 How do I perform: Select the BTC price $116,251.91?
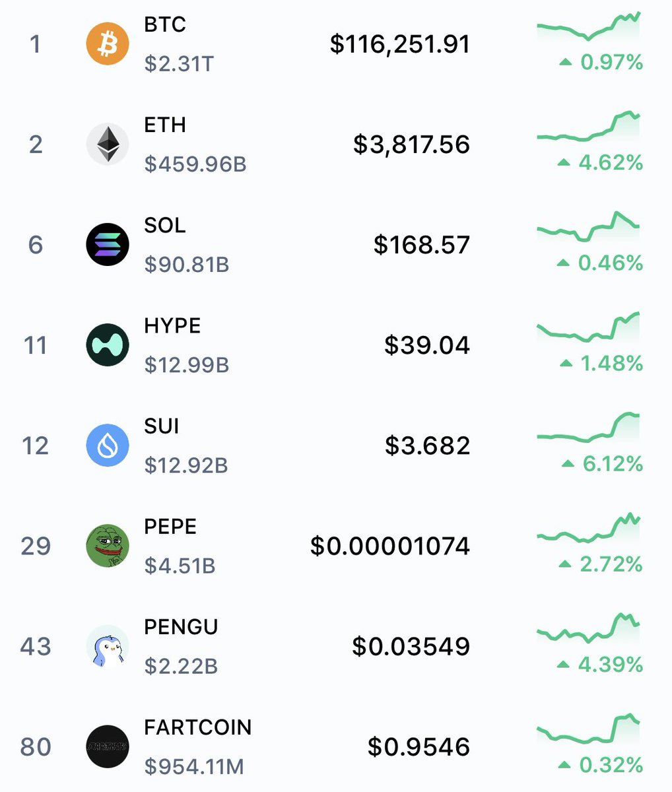coord(400,44)
